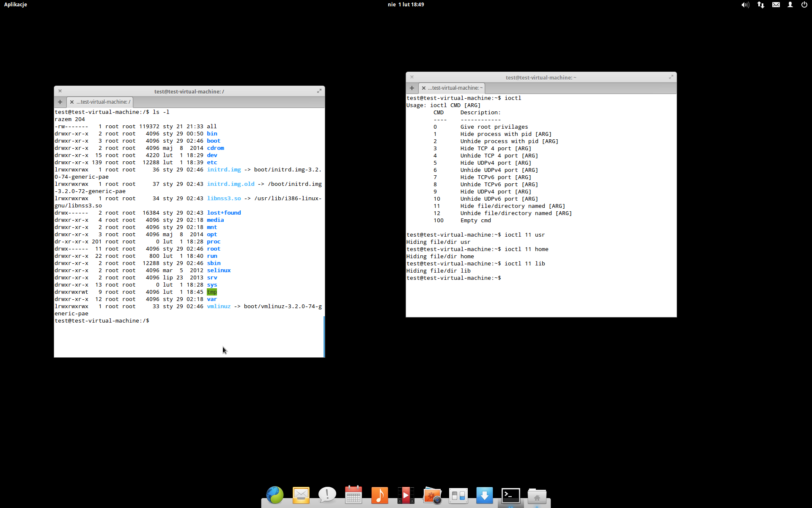Open the power session menu
The image size is (812, 508).
804,5
